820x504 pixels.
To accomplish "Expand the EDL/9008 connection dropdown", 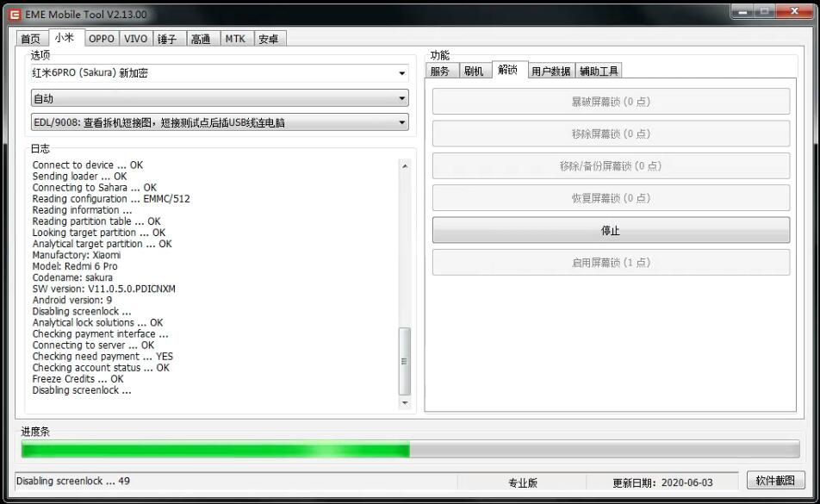I will 220,123.
